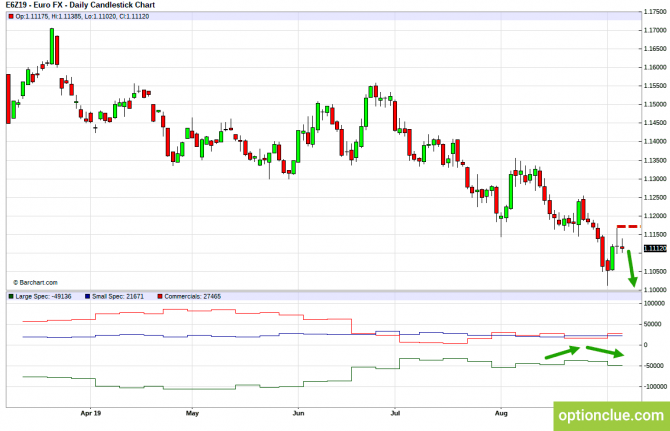This screenshot has height=431, width=670.
Task: Click the 'Apr 19' date axis label
Action: coord(91,413)
